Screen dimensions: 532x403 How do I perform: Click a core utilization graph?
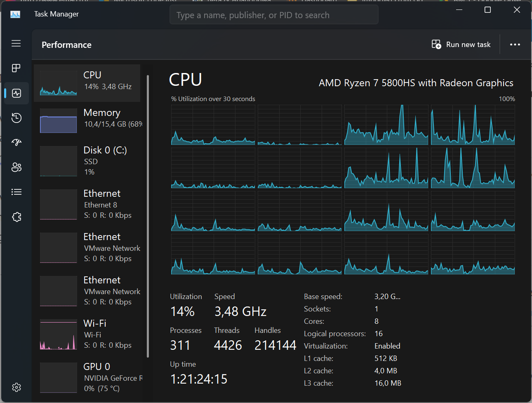coord(213,124)
